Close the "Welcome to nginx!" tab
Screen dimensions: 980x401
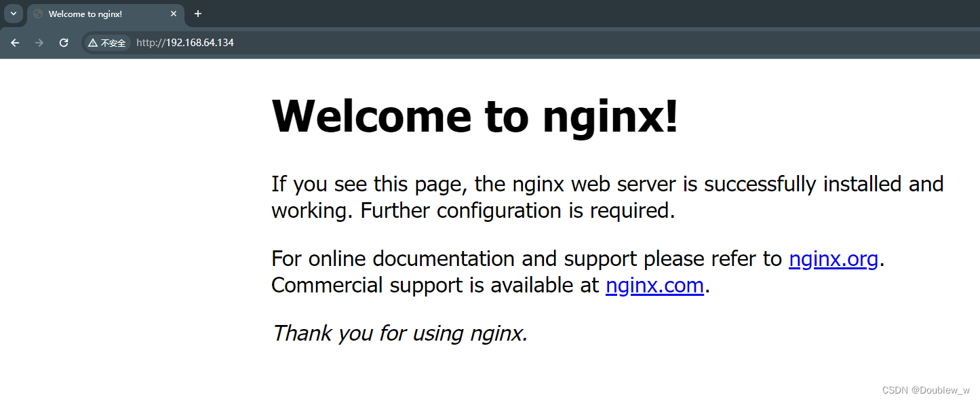click(x=174, y=14)
